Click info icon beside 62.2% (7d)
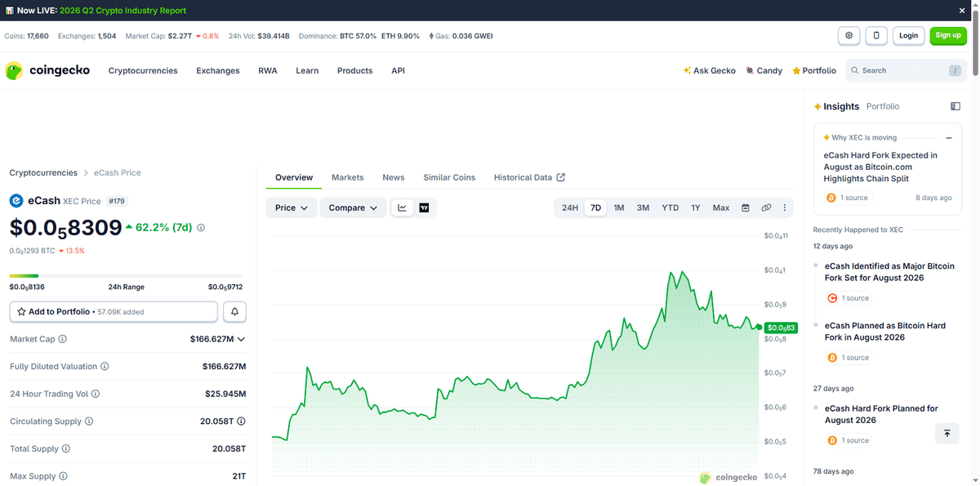Viewport: 980px width, 486px height. coord(201,228)
